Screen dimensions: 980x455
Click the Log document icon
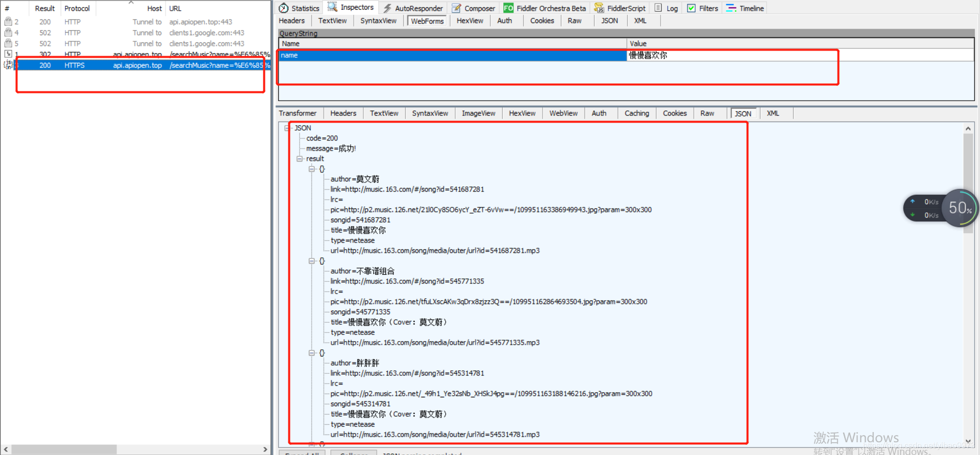(x=658, y=8)
